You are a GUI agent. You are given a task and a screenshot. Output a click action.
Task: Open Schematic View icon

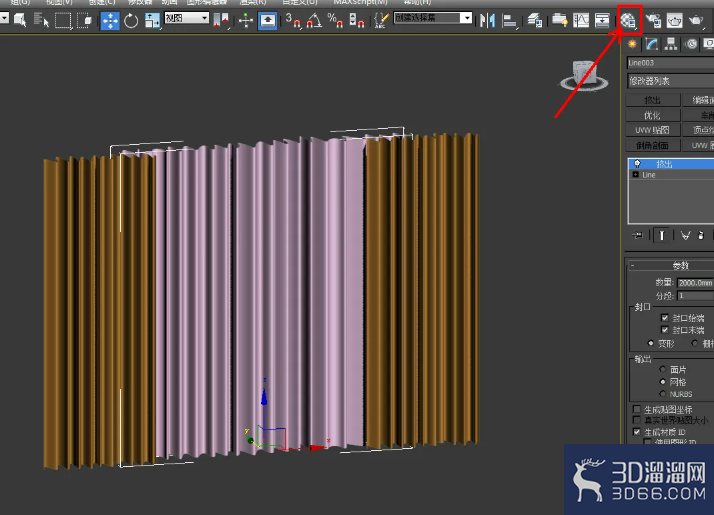[x=602, y=20]
